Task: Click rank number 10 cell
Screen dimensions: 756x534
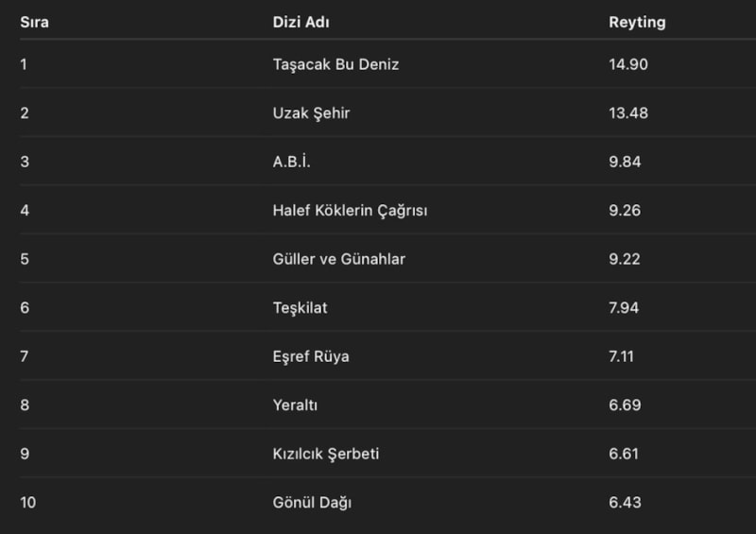Action: coord(28,502)
